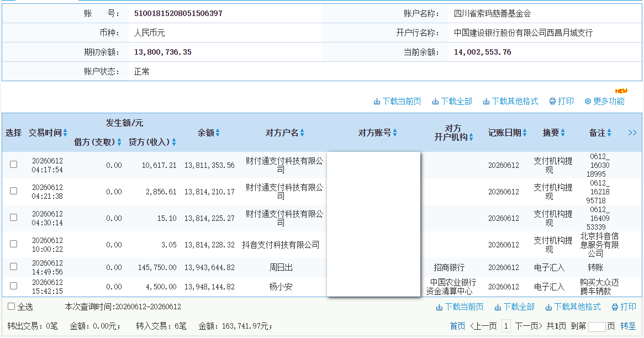Image resolution: width=644 pixels, height=338 pixels.
Task: Select the 14:49:56 transaction checkbox
Action: coord(14,267)
